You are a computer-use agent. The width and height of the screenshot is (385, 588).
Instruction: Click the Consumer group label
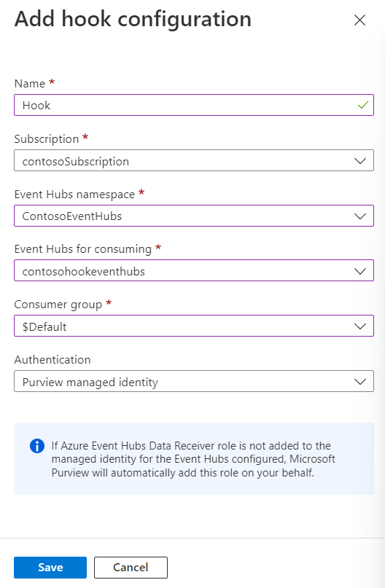(x=58, y=305)
